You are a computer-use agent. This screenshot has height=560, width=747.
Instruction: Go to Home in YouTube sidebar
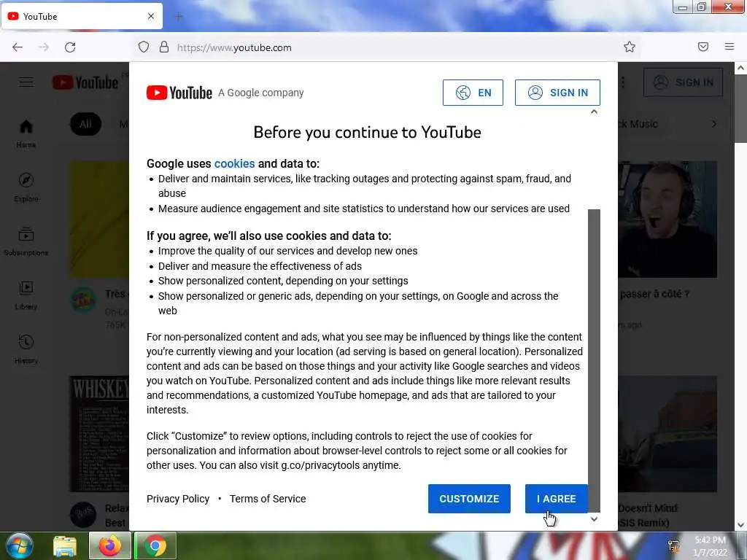pos(26,133)
